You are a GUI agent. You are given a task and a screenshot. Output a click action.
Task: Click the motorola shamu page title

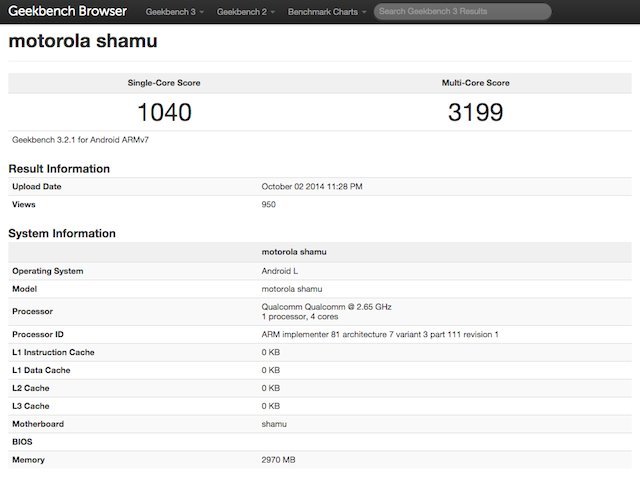83,43
